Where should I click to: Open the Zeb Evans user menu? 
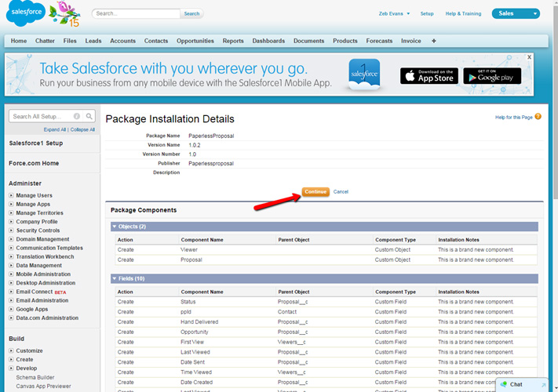click(x=394, y=13)
